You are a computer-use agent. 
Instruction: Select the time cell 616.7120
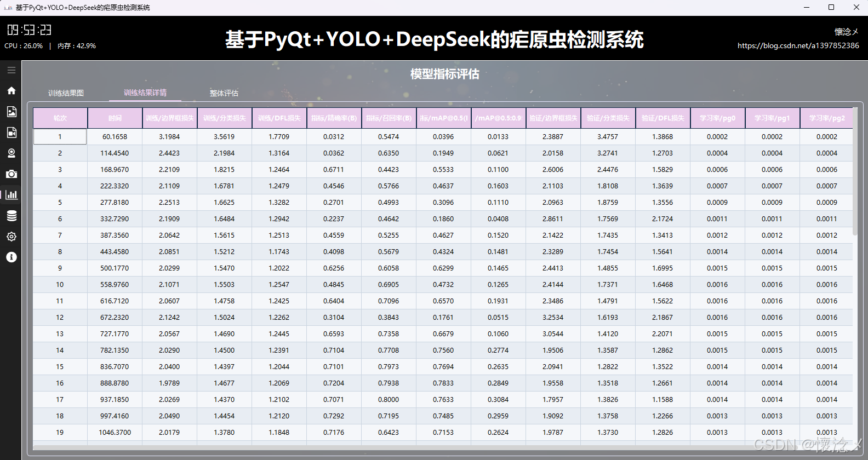point(115,301)
